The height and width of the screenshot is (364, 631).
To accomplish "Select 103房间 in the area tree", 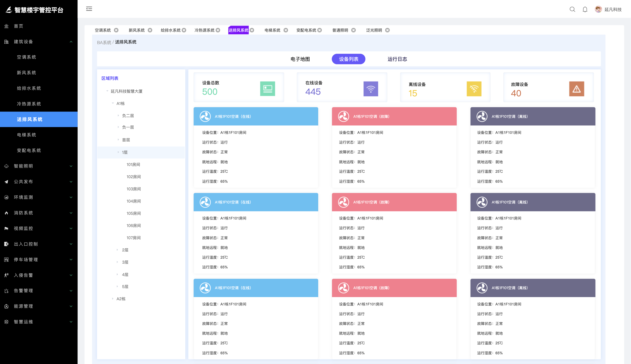I will (133, 189).
